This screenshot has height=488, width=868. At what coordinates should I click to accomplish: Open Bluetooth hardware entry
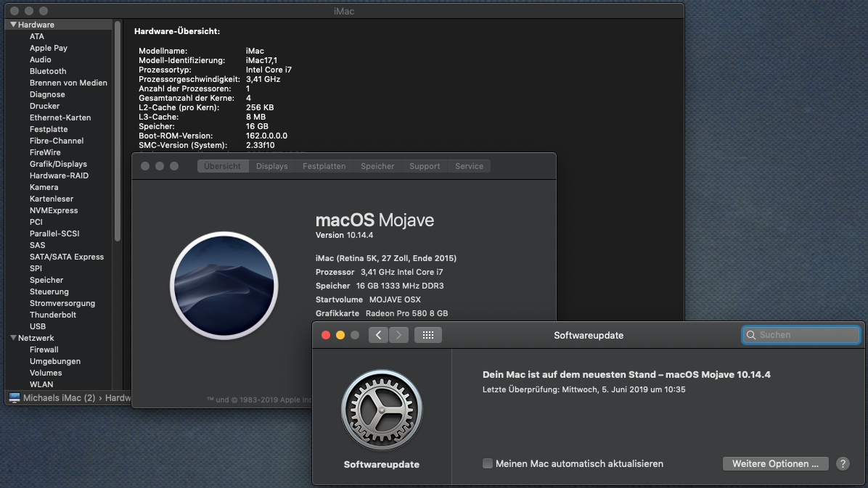(x=48, y=71)
